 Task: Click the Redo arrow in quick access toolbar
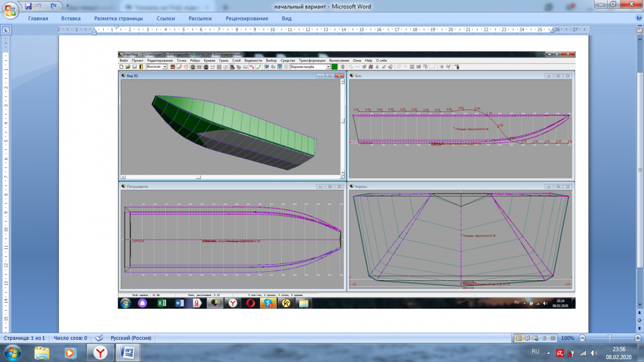click(53, 6)
